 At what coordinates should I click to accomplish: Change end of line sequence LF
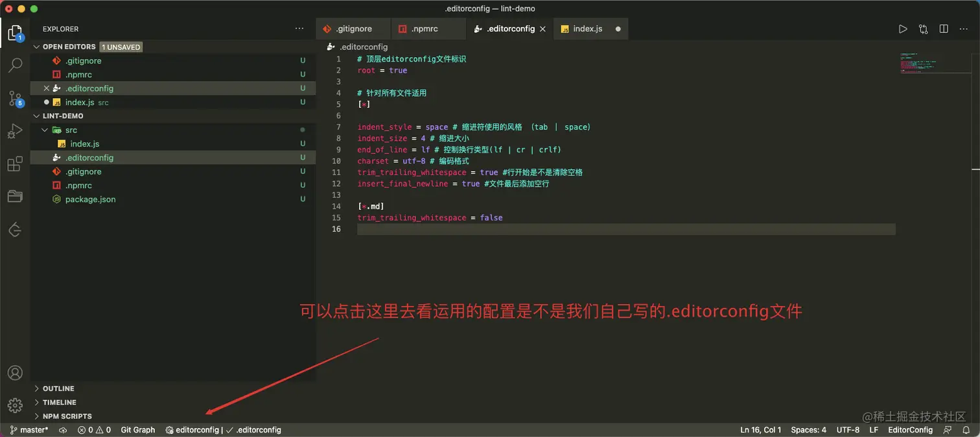point(874,430)
